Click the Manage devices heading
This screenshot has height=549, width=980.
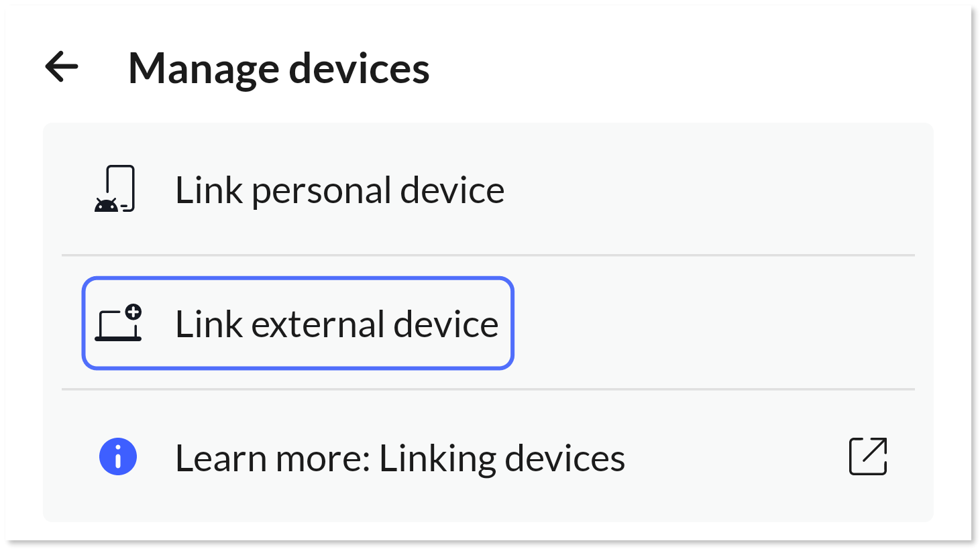[x=280, y=67]
